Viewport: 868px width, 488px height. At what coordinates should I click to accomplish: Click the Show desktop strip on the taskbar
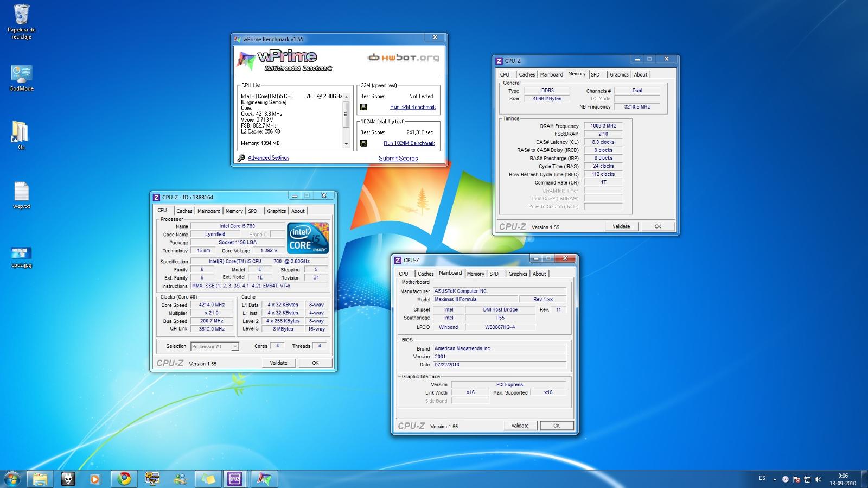[x=864, y=479]
